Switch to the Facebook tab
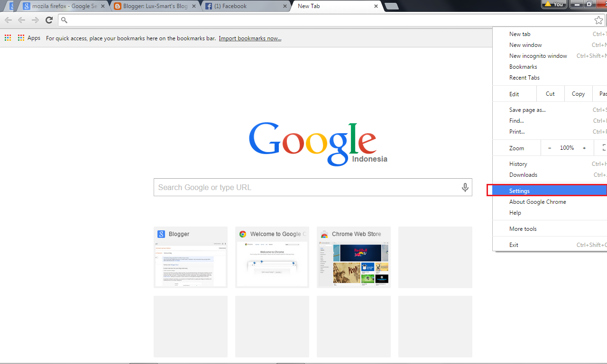607x364 pixels. (x=245, y=6)
